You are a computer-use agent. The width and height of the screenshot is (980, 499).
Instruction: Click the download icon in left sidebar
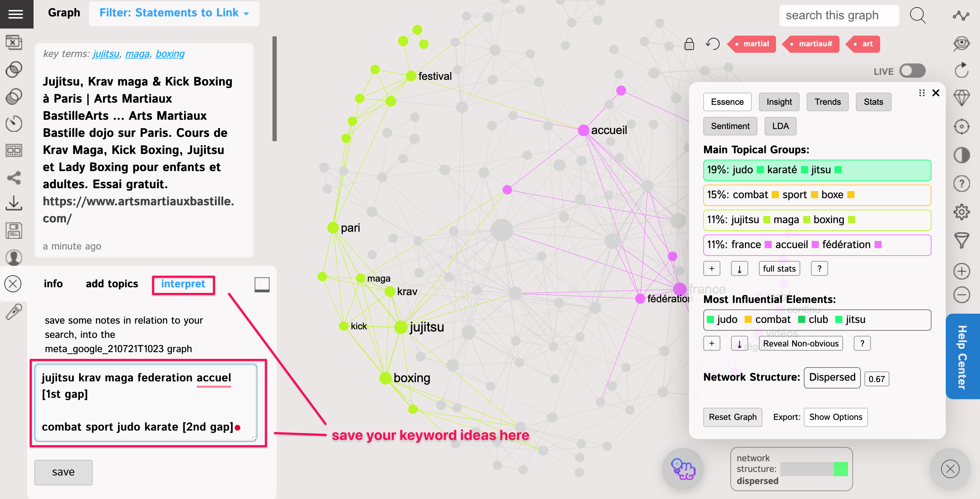point(14,203)
